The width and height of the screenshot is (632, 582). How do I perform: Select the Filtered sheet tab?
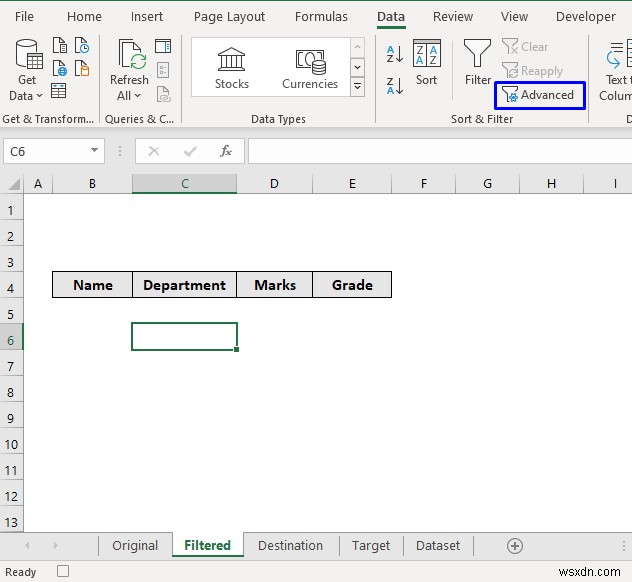coord(208,545)
